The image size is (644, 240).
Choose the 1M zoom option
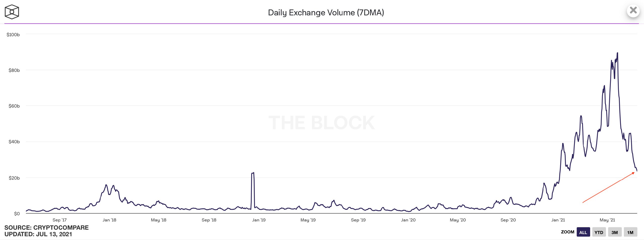(x=630, y=232)
